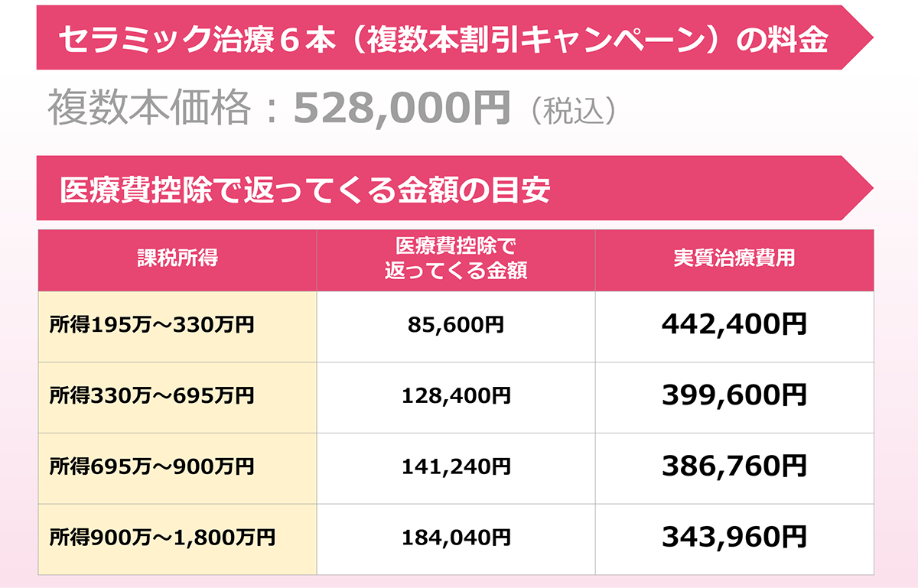Click the 141,240円 refund amount cell
The width and height of the screenshot is (918, 588).
(456, 466)
